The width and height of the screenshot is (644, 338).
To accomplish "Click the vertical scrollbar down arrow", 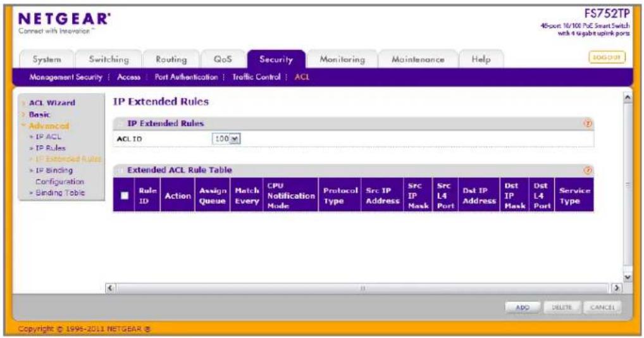I will tap(627, 277).
